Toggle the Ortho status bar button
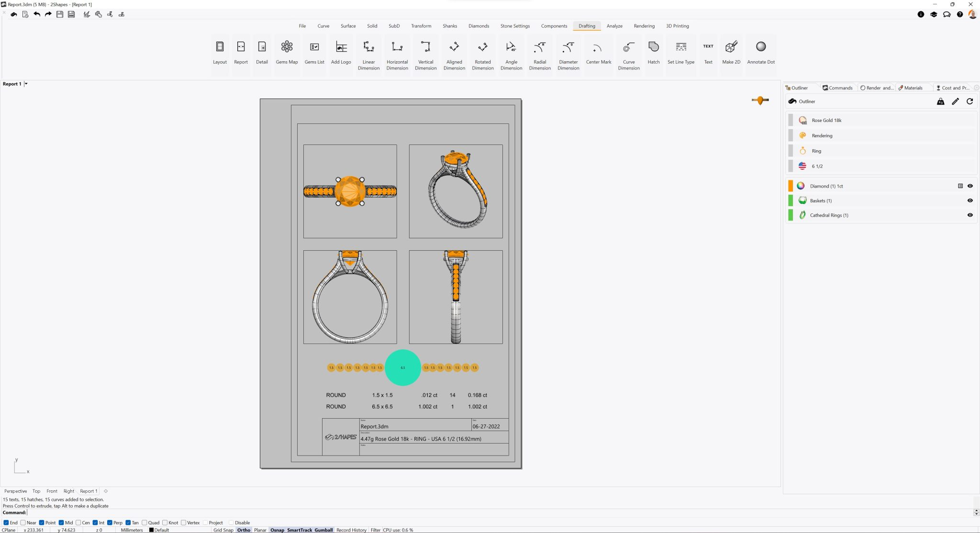This screenshot has height=533, width=980. click(244, 530)
